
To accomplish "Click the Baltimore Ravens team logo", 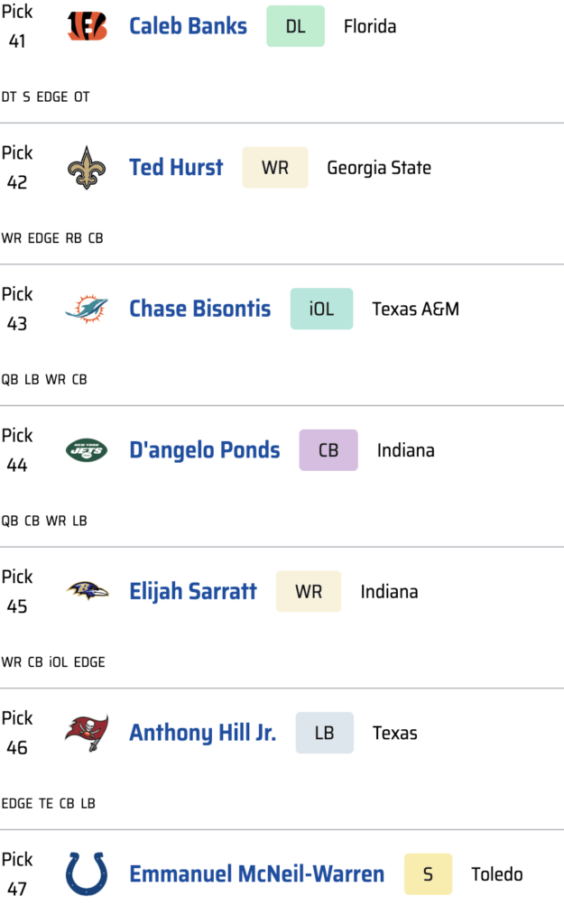I will 87,592.
